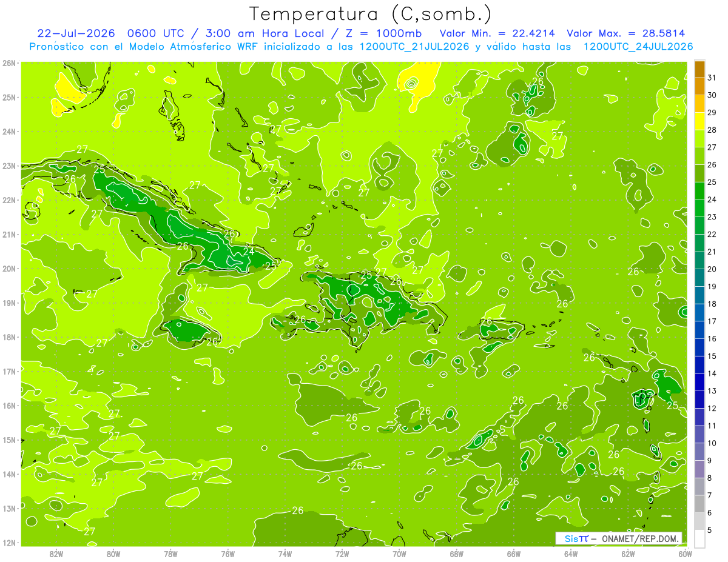This screenshot has width=728, height=562.
Task: Click the "12" label in the color legend
Action: click(712, 408)
